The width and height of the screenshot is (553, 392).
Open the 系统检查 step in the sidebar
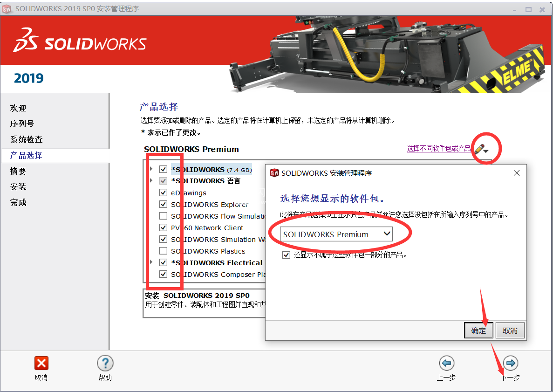point(27,139)
